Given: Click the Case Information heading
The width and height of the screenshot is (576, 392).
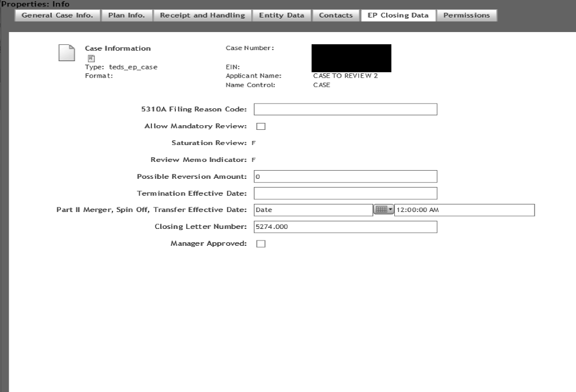Looking at the screenshot, I should tap(118, 48).
